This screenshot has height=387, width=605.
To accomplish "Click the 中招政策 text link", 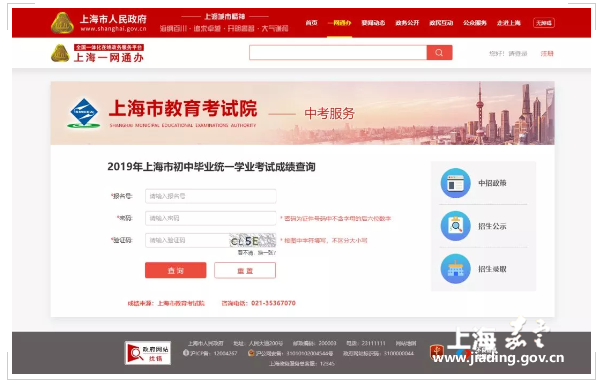I will click(x=492, y=183).
